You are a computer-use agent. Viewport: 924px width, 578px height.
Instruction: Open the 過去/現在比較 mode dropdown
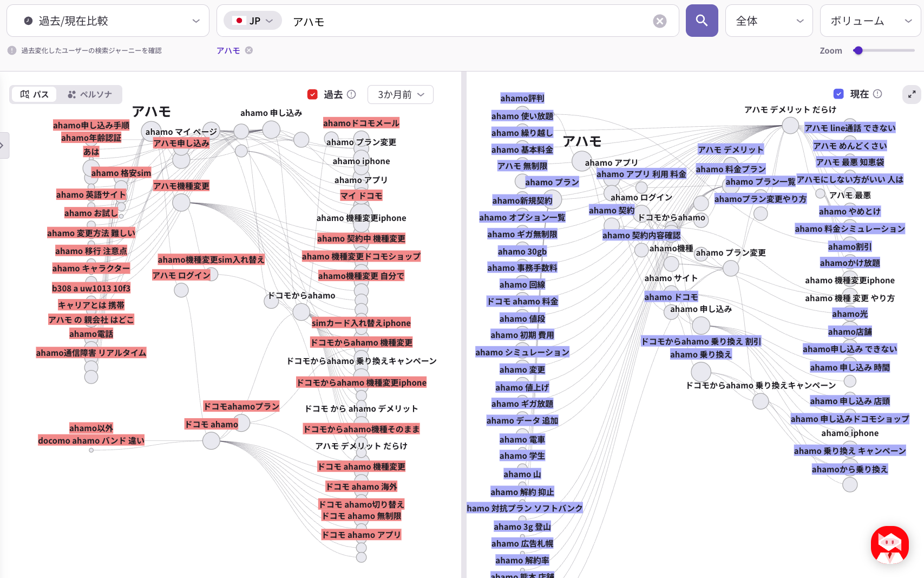coord(108,21)
